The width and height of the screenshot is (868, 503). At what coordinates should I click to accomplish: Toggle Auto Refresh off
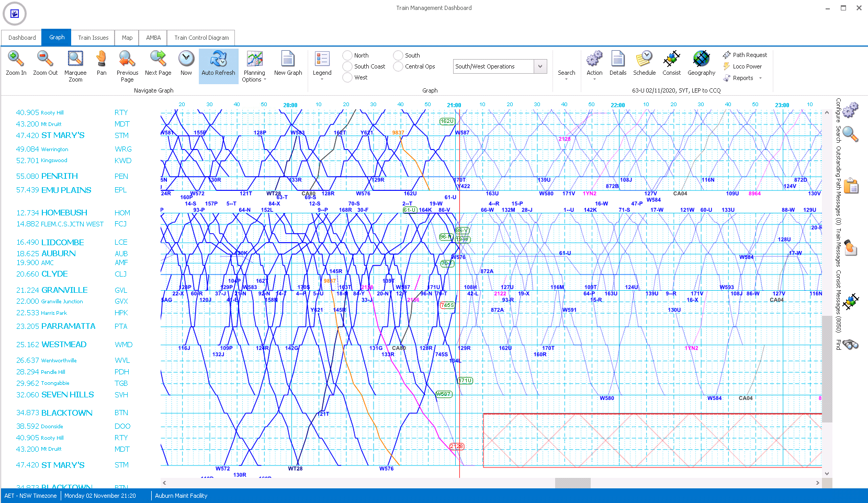(x=218, y=63)
